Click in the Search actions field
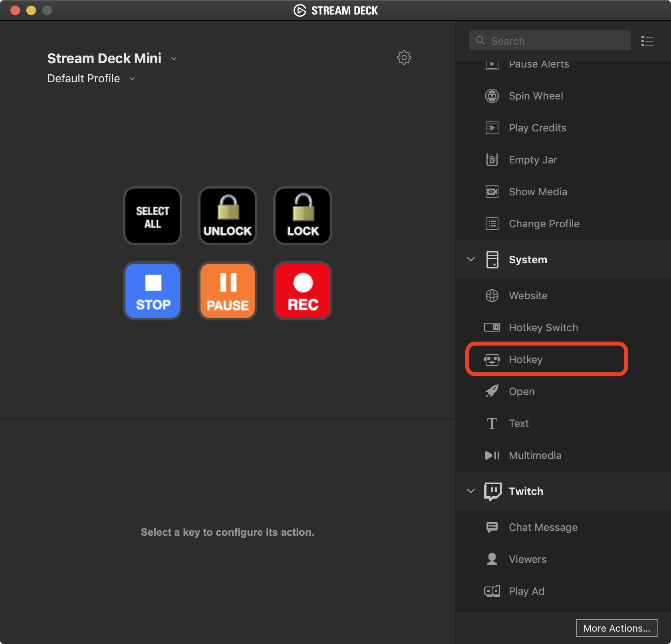The height and width of the screenshot is (644, 671). 550,41
